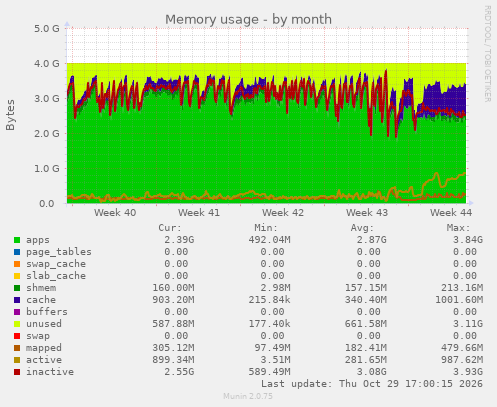Click the 'Max:' column header
Screen dimensions: 497x407
[x=458, y=228]
